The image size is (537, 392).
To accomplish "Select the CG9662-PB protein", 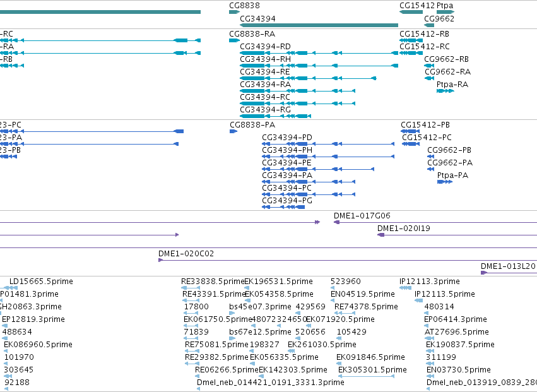I will coord(449,150).
